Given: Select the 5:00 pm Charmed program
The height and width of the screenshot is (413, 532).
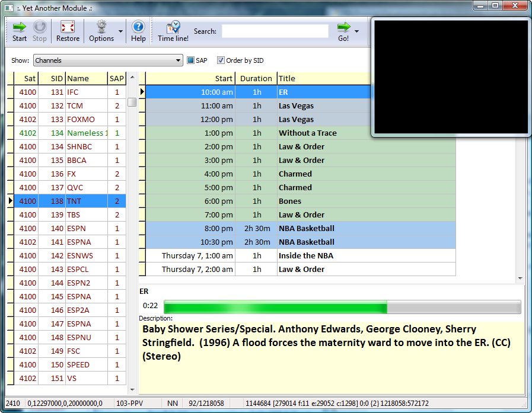Looking at the screenshot, I should coord(301,187).
